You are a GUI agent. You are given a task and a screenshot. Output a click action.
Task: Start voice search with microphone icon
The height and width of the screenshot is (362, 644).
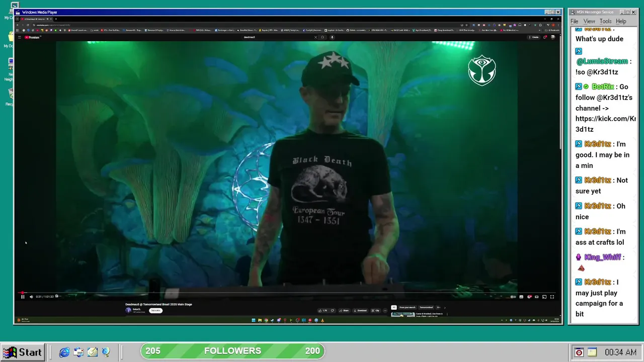[x=332, y=37]
